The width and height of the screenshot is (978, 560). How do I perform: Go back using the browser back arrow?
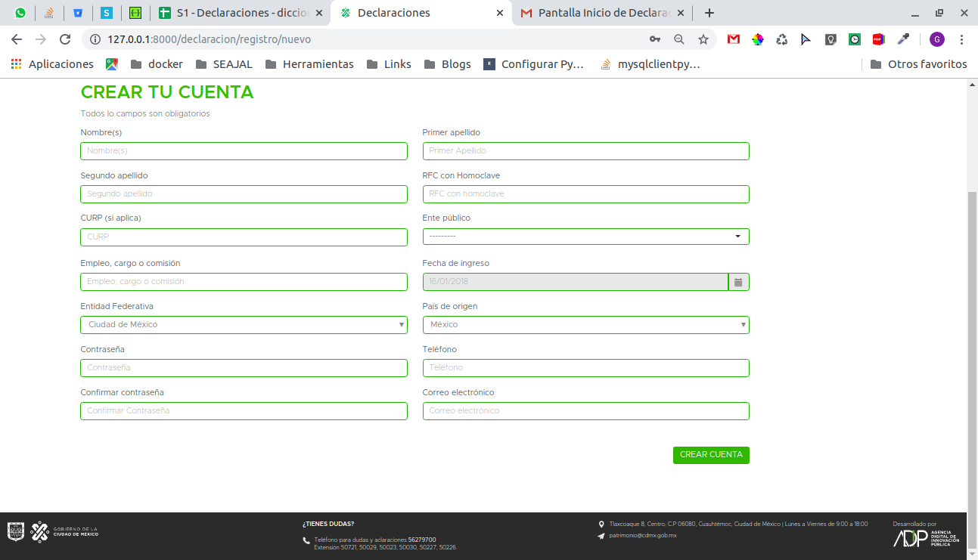tap(17, 39)
